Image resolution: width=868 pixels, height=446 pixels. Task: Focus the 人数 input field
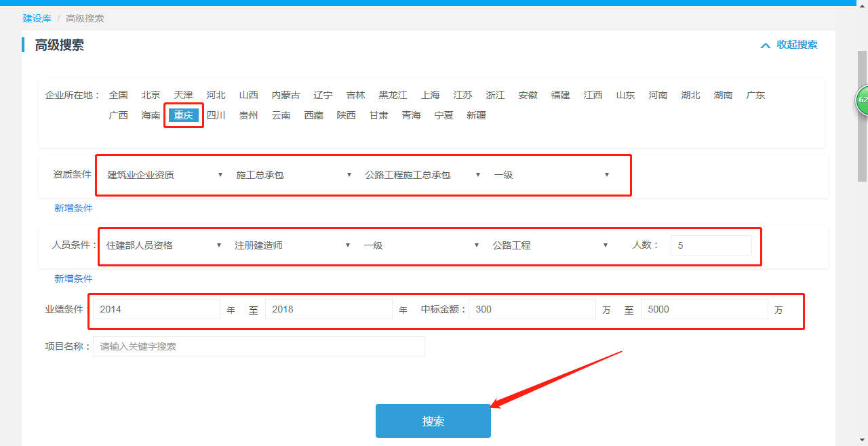pos(711,245)
